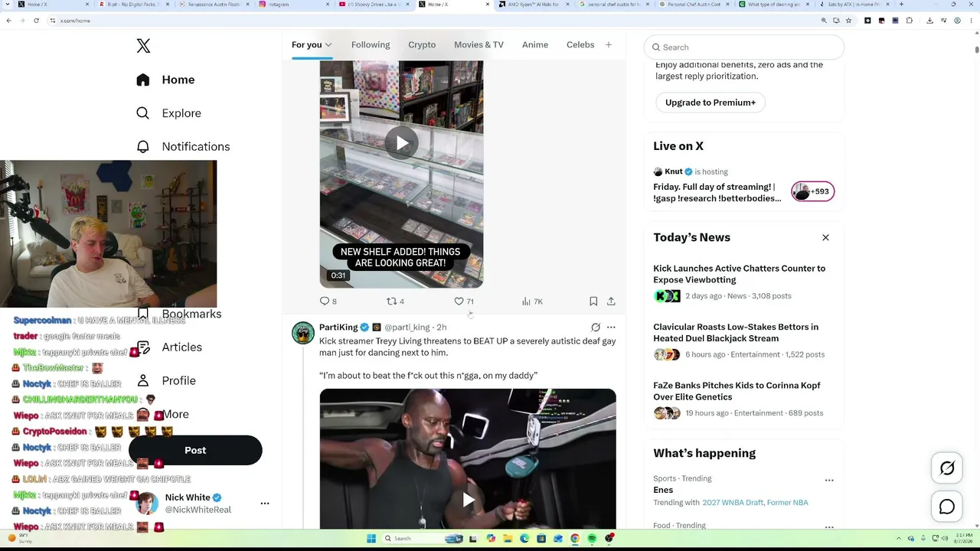980x551 pixels.
Task: Click Upgrade to Premium+ button
Action: click(x=710, y=103)
